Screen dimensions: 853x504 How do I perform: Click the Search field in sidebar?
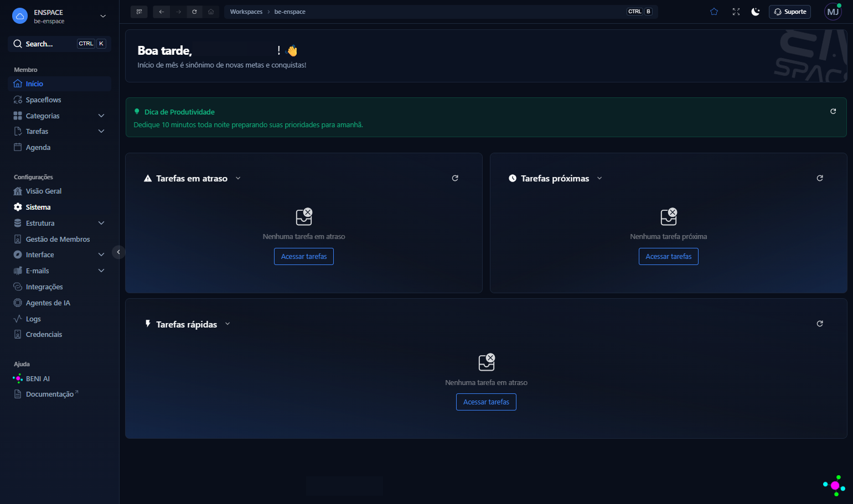60,44
